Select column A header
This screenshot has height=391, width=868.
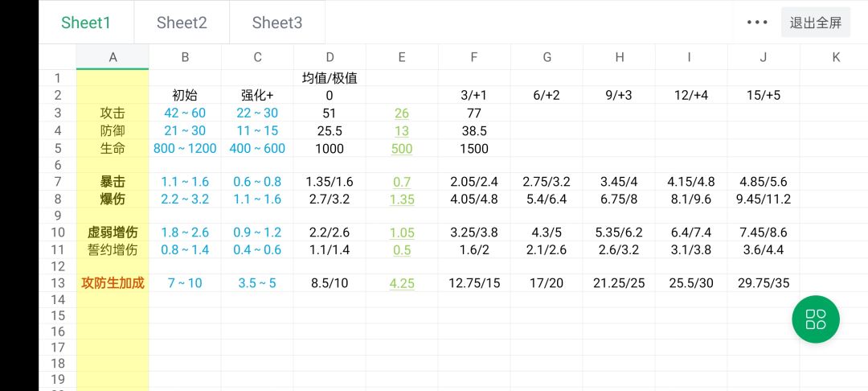coord(113,56)
